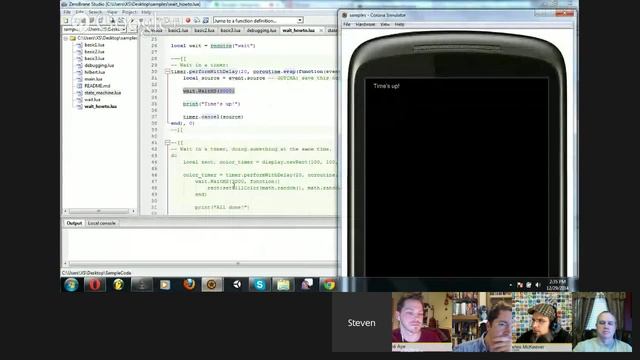Screen dimensions: 640x360
Task: Open Hardware menu in Corona Simulator window
Action: point(365,24)
